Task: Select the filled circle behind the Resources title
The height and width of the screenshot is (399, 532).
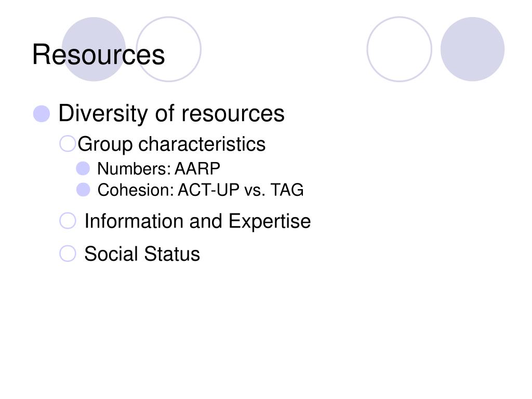Action: (94, 49)
